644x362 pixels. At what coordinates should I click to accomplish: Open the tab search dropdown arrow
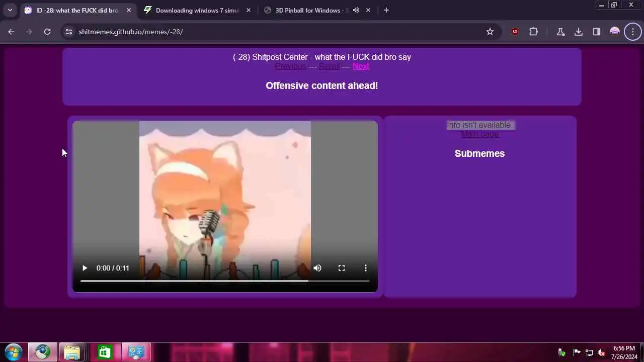click(10, 10)
